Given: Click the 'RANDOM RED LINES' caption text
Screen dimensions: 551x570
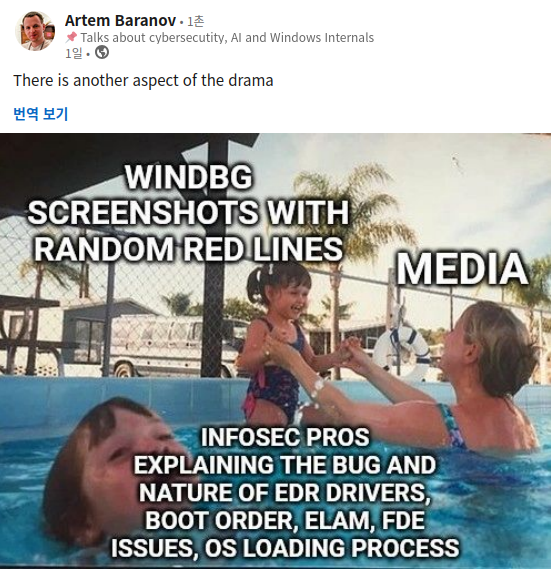Looking at the screenshot, I should coord(188,249).
